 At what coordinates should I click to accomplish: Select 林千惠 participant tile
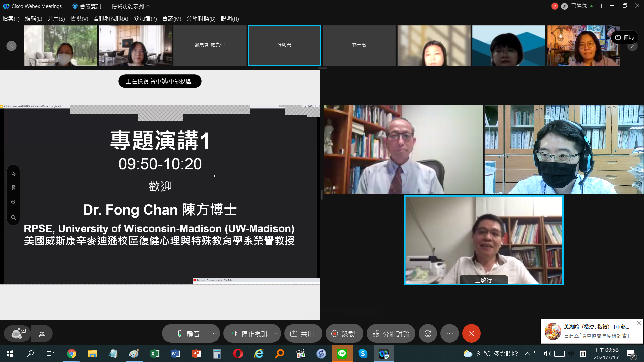pyautogui.click(x=359, y=46)
